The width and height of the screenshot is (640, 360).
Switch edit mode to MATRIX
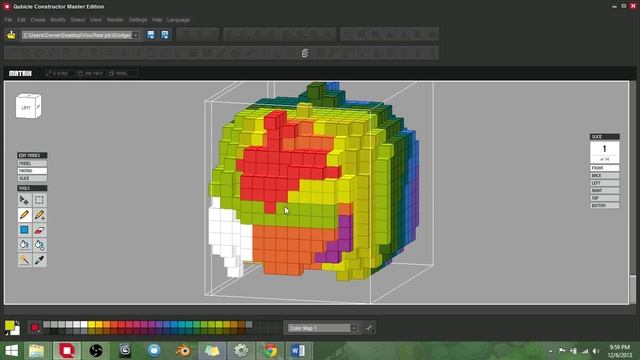pyautogui.click(x=32, y=171)
